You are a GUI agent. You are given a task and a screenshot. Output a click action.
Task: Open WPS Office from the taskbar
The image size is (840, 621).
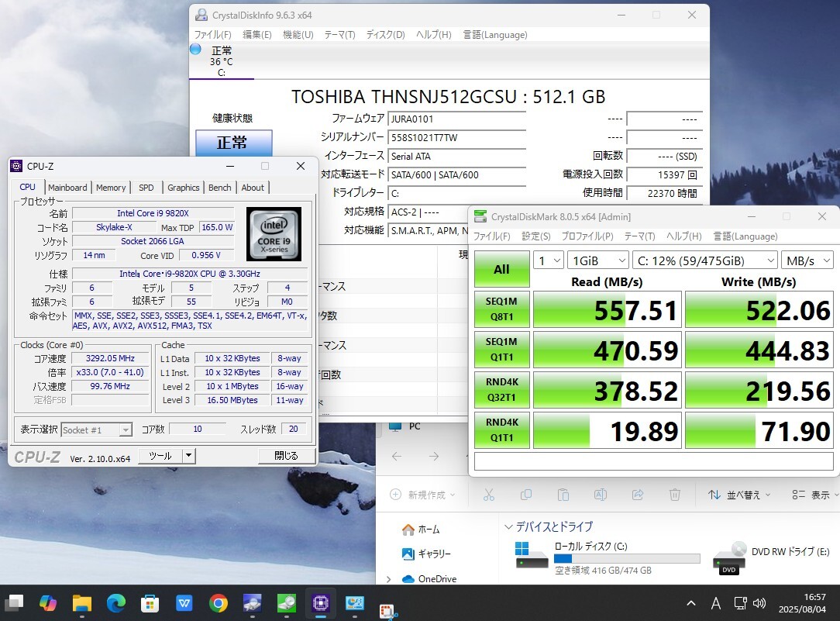click(x=184, y=603)
